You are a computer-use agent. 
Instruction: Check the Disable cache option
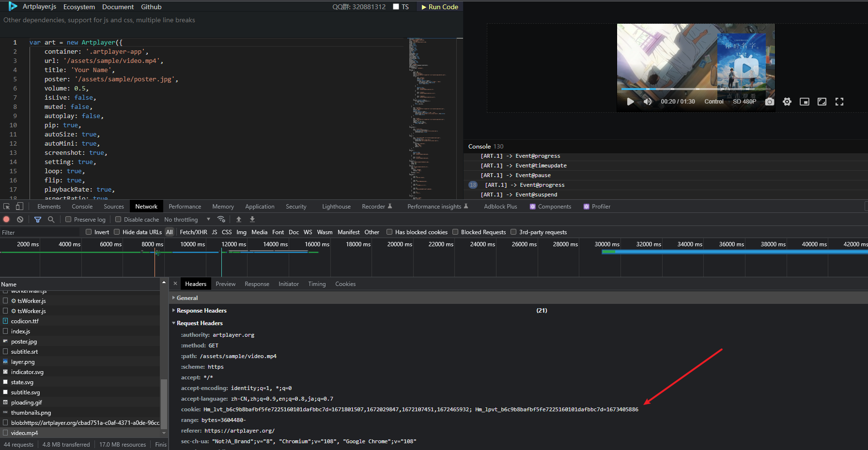tap(118, 219)
